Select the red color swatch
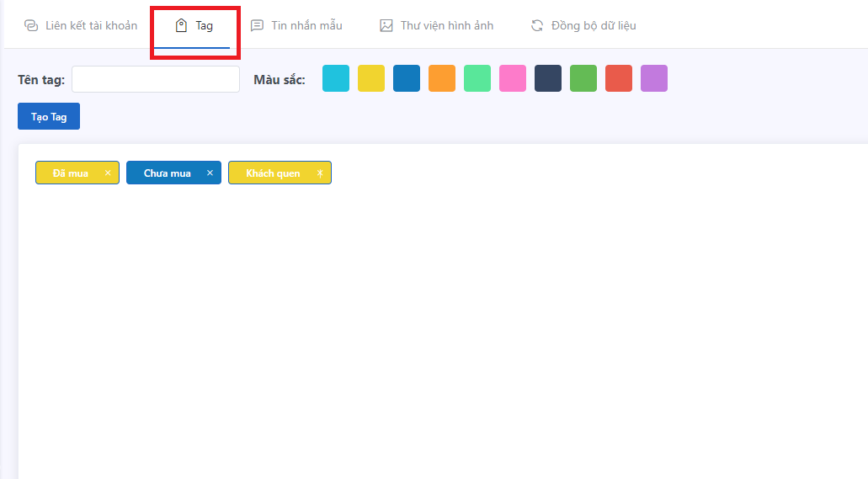The height and width of the screenshot is (479, 868). [619, 78]
